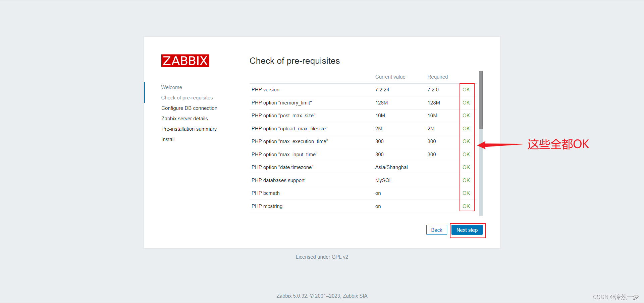Click the 'PHP bcmath' label

(x=265, y=193)
